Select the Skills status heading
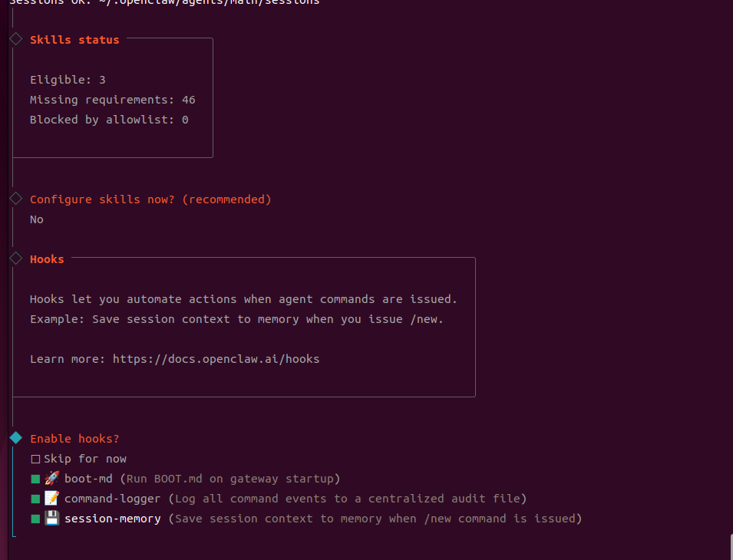 (74, 40)
